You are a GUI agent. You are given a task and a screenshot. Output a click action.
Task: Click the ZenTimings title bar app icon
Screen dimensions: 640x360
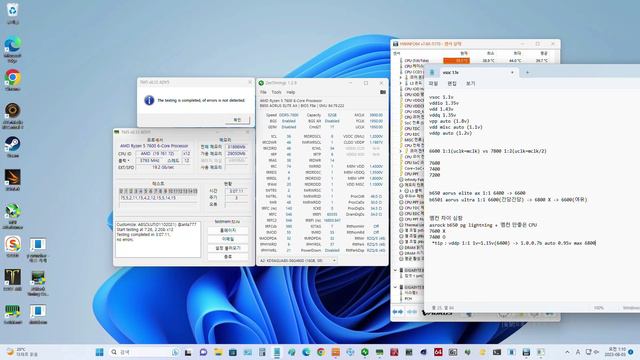(x=261, y=83)
